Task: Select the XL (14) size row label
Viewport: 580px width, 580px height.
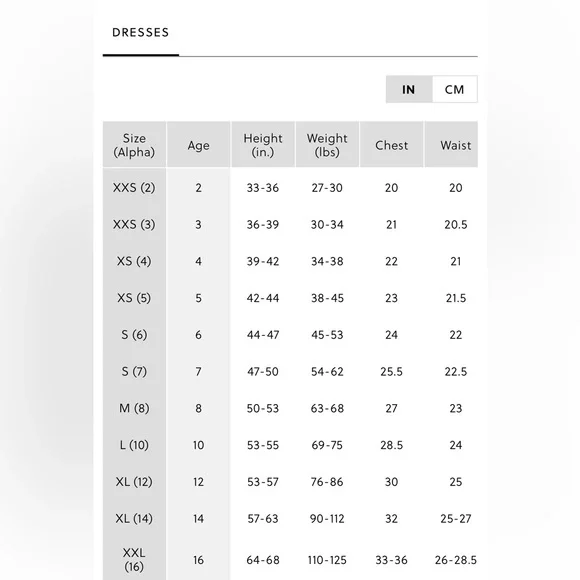Action: pos(134,518)
